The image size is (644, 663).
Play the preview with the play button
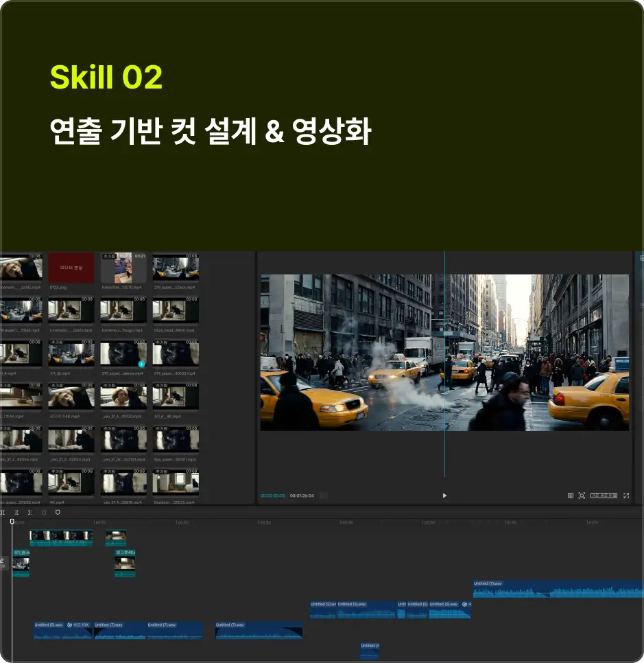444,496
